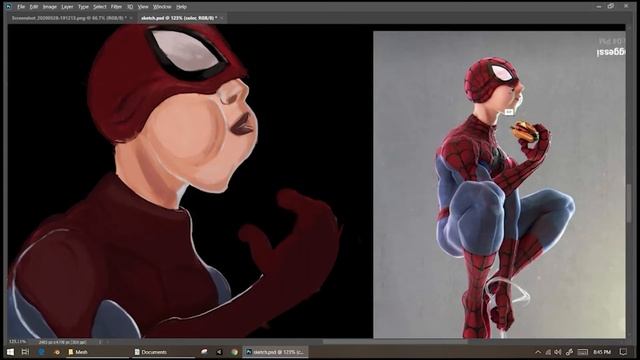Open the File menu
The height and width of the screenshot is (360, 640).
[x=21, y=7]
